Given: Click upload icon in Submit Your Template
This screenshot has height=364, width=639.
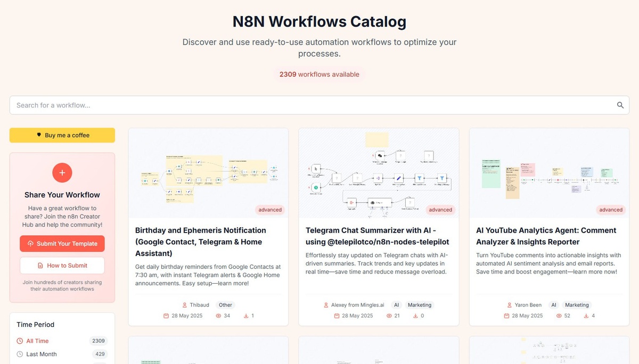Looking at the screenshot, I should pyautogui.click(x=30, y=244).
